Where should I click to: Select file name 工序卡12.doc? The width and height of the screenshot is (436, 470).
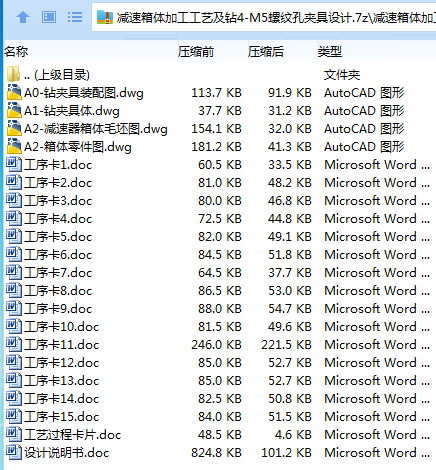(62, 363)
